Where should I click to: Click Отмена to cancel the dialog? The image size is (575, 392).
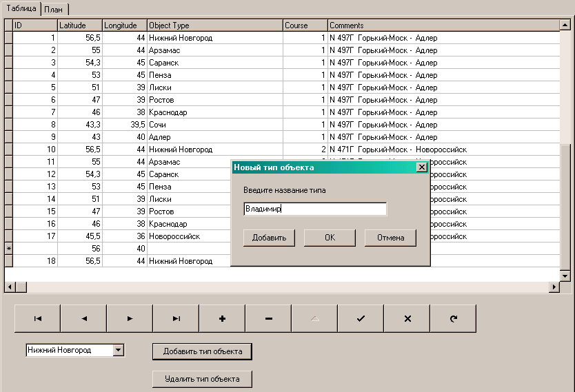(x=390, y=238)
